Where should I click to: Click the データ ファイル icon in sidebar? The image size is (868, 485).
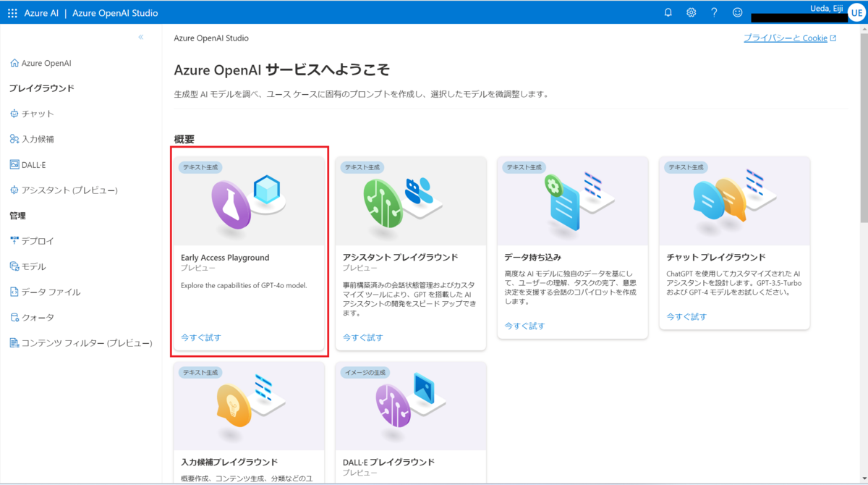click(14, 292)
